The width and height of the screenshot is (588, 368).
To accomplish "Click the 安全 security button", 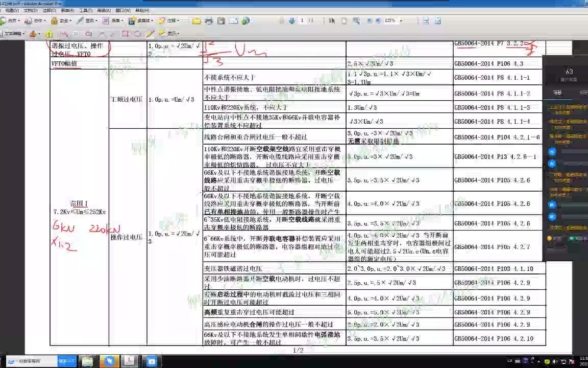I will pos(61,21).
